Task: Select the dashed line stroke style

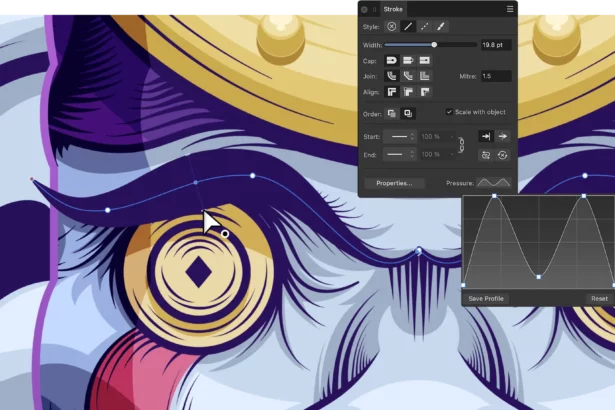Action: point(424,27)
